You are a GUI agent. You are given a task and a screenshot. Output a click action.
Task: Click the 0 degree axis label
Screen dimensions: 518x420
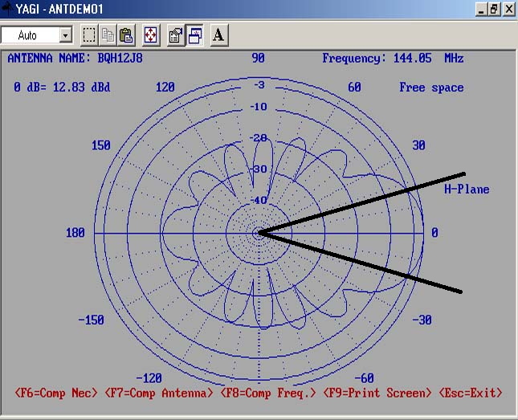pyautogui.click(x=434, y=233)
